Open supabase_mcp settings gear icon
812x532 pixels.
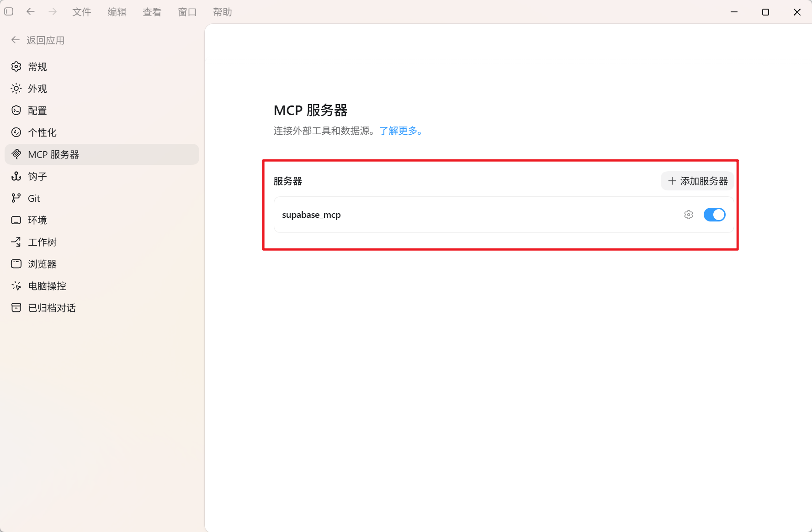689,215
